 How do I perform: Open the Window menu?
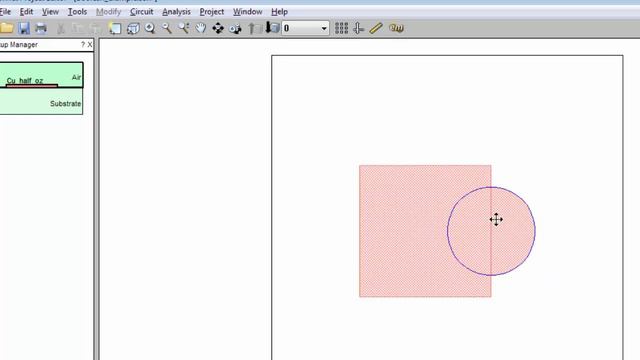pyautogui.click(x=247, y=12)
